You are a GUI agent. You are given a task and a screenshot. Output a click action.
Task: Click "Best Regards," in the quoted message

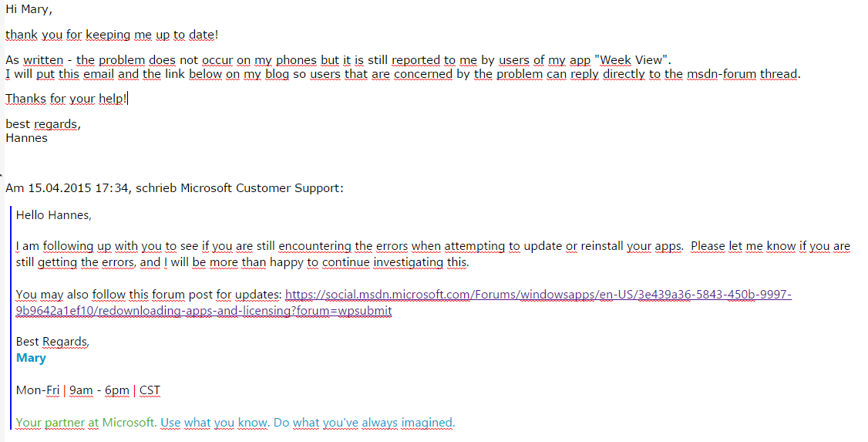pos(52,342)
